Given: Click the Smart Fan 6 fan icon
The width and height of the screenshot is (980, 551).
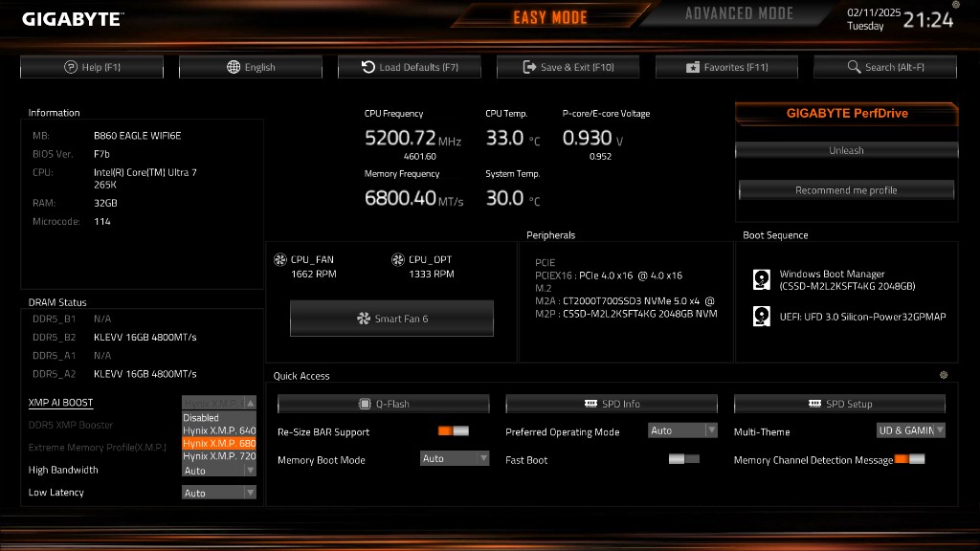Looking at the screenshot, I should point(363,319).
